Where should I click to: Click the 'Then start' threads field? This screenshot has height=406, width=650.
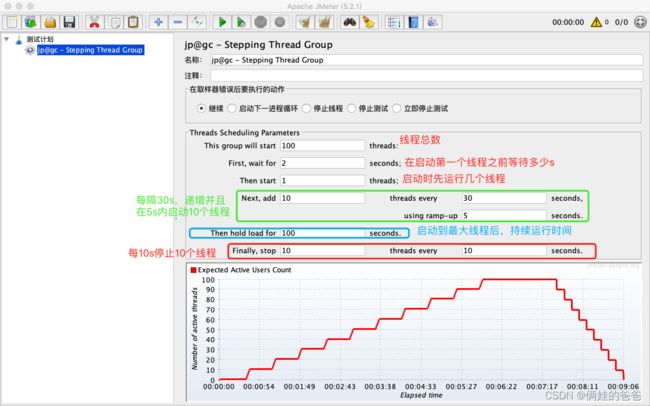click(x=322, y=180)
